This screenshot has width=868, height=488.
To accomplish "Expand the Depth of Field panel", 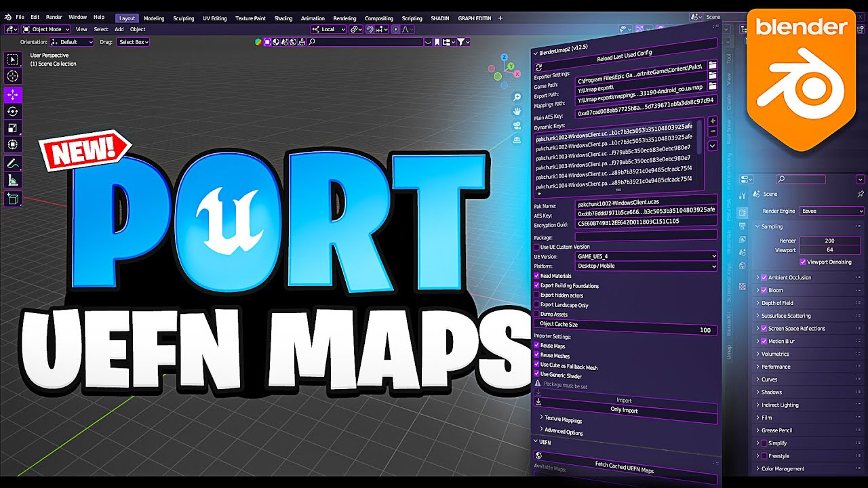I will [x=777, y=303].
